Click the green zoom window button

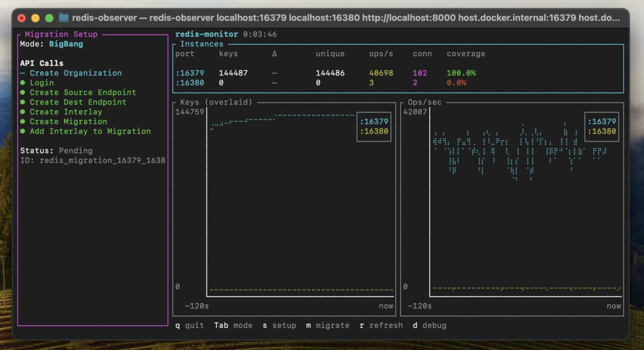[x=49, y=18]
